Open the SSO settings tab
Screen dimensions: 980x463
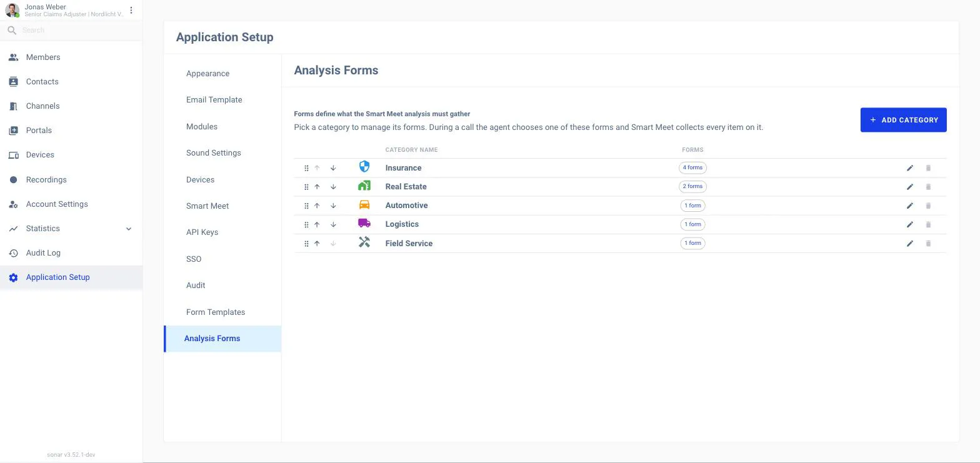(222, 259)
